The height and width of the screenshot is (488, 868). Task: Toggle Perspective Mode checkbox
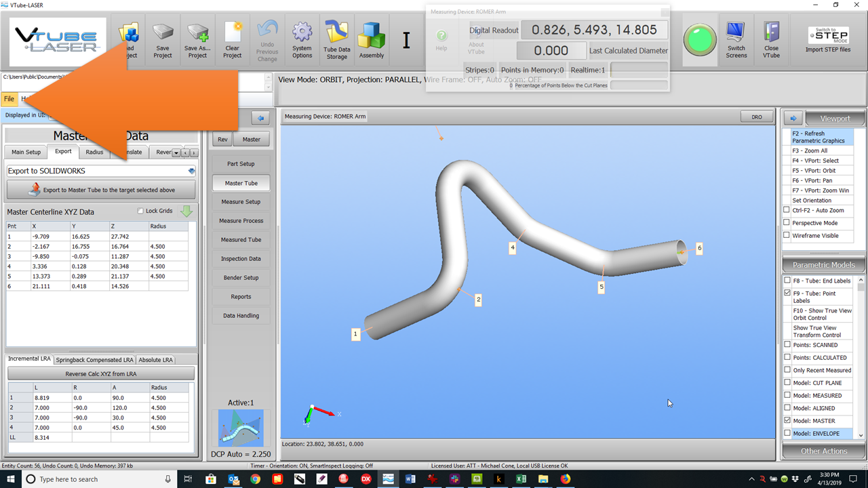coord(787,223)
